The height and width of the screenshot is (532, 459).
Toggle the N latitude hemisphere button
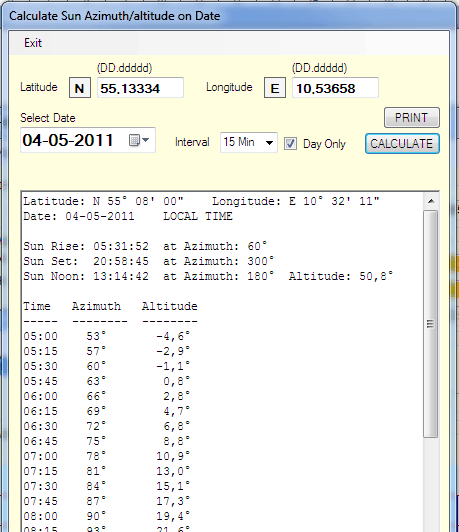(x=80, y=88)
